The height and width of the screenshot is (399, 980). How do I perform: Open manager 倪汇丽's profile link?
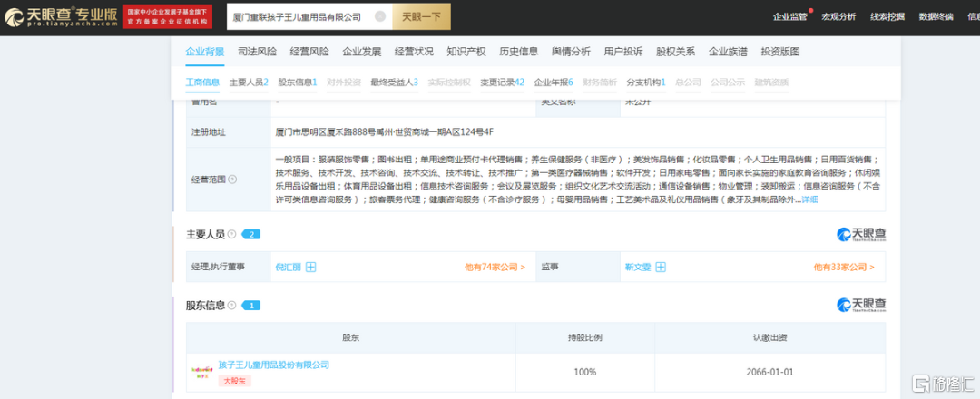click(289, 268)
